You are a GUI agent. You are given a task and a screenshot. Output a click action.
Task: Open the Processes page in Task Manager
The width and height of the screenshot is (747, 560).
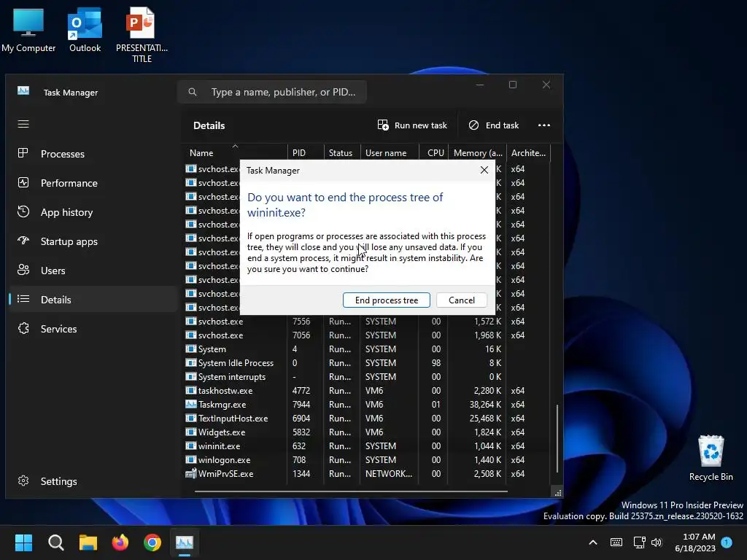pyautogui.click(x=93, y=154)
